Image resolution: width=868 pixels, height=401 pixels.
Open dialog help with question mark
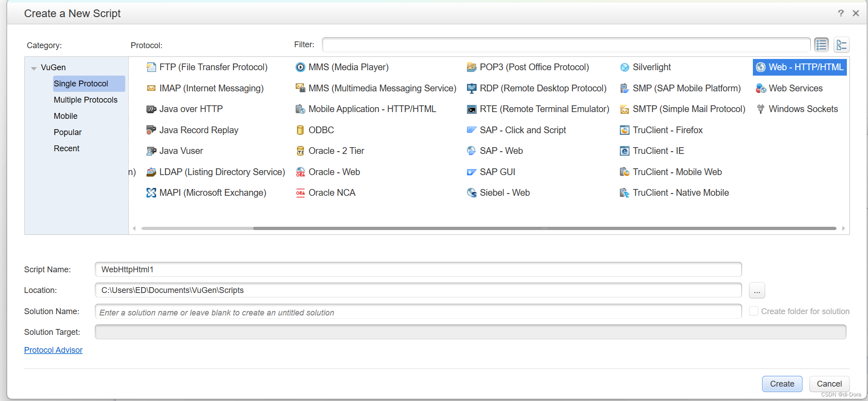pyautogui.click(x=841, y=13)
